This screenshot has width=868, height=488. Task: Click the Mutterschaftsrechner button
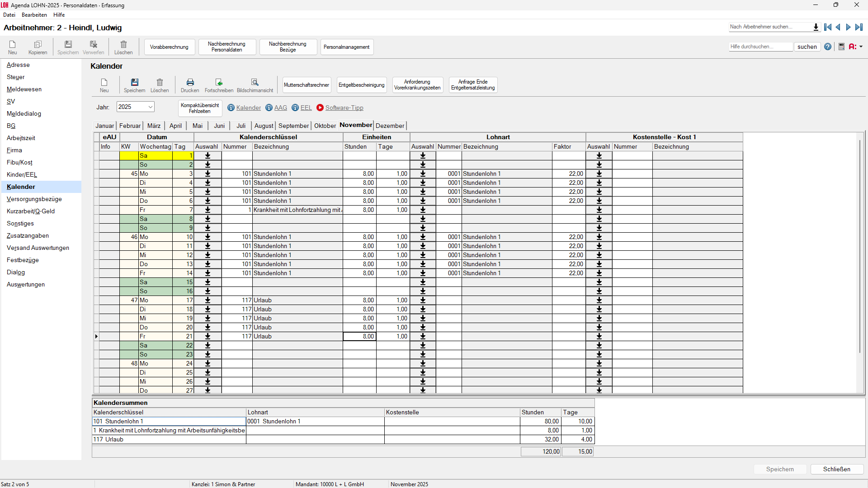point(307,85)
